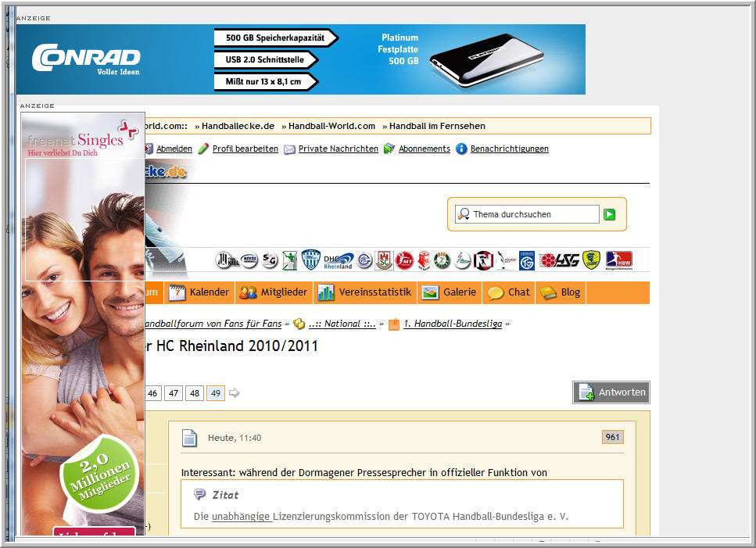The image size is (756, 548).
Task: Click the green search submit arrow button
Action: 610,214
